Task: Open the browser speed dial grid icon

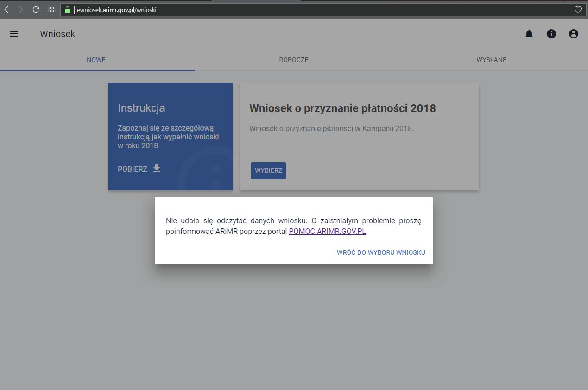Action: [51, 9]
